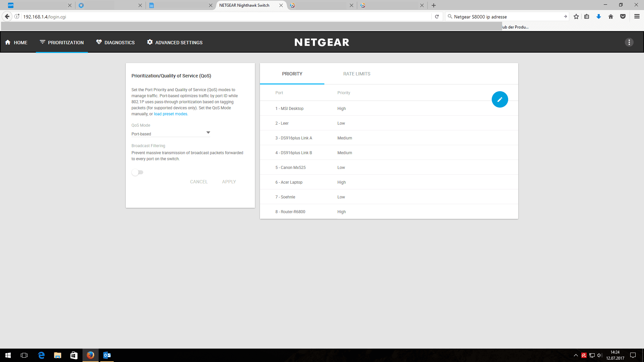This screenshot has height=362, width=644.
Task: Open the DIAGNOSTICS section
Action: click(115, 43)
